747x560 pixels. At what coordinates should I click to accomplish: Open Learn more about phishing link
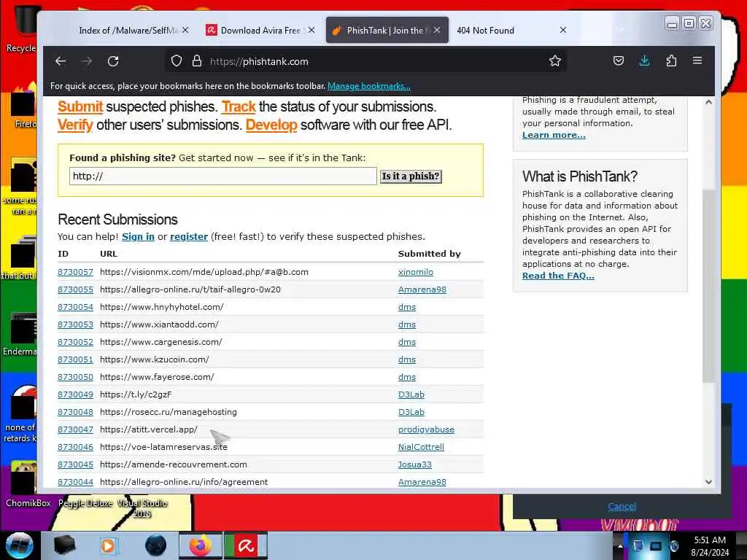point(554,135)
